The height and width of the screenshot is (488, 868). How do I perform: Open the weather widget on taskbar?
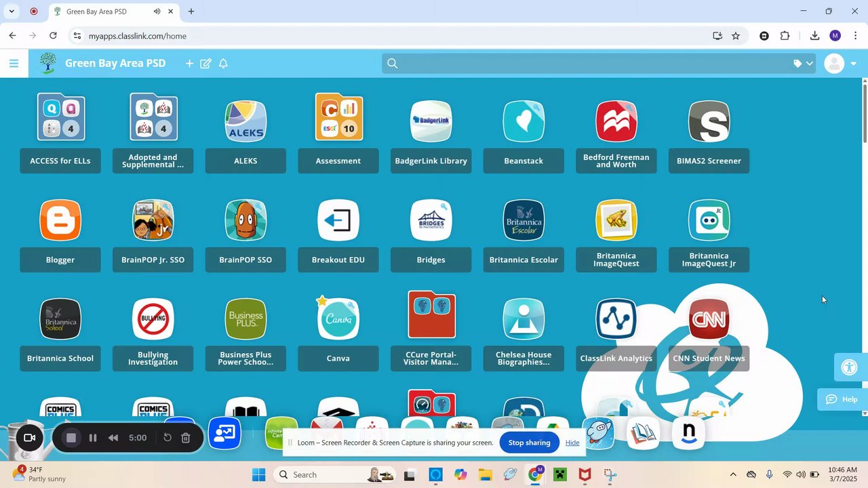[x=39, y=474]
